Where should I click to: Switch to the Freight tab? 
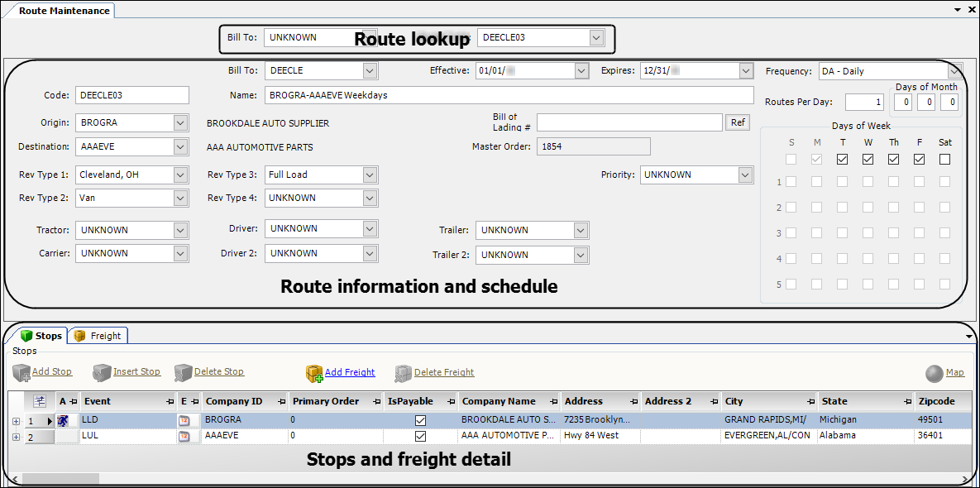click(98, 336)
